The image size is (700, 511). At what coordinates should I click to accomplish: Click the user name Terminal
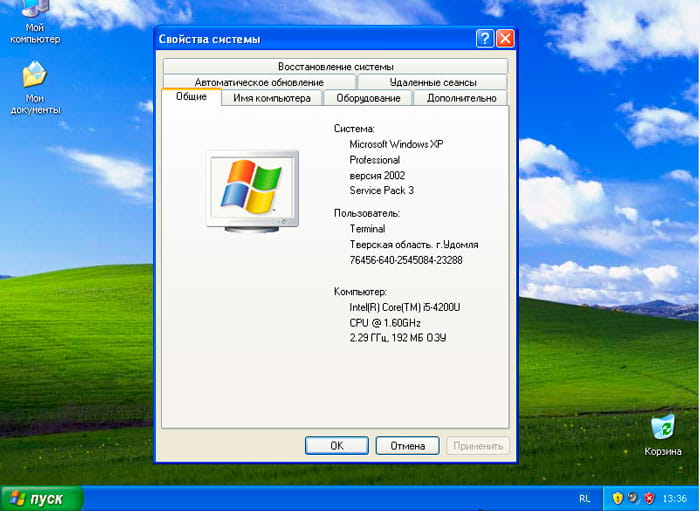(x=367, y=229)
